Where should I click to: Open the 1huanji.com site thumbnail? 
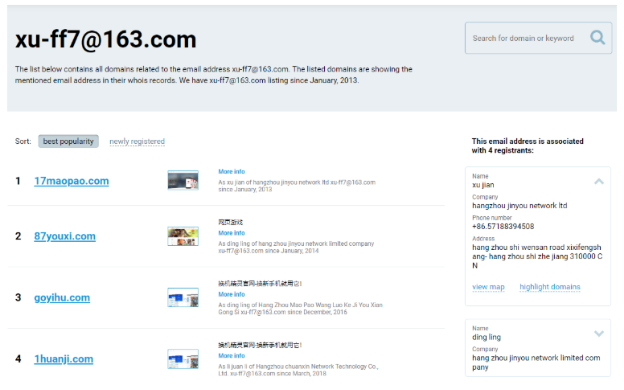183,359
